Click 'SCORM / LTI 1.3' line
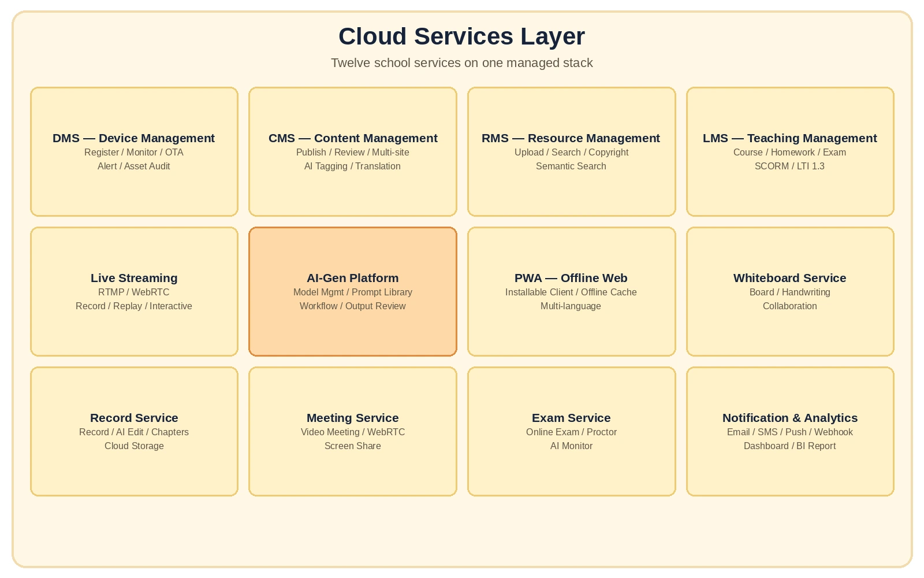 click(790, 166)
